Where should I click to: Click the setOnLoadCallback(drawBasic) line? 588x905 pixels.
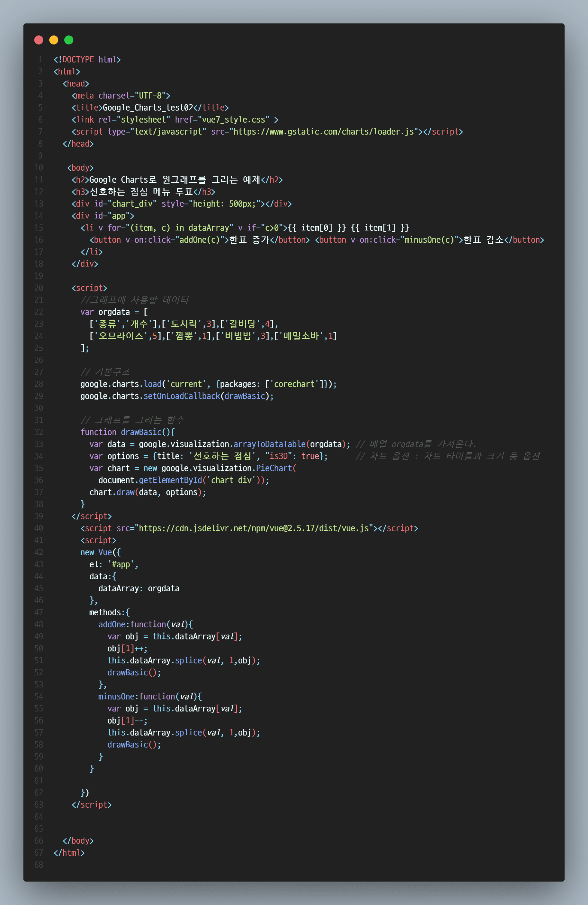click(x=177, y=396)
